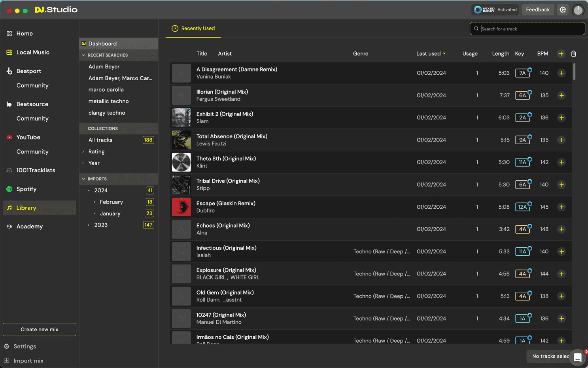Open the Beatport section in sidebar
Image resolution: width=588 pixels, height=368 pixels.
pos(28,71)
